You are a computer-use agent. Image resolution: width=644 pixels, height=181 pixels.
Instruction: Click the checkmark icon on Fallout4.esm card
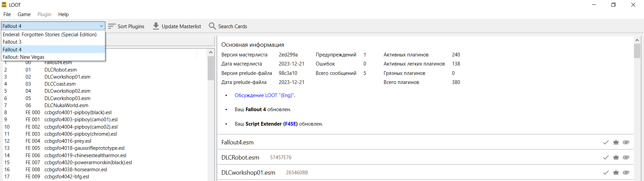606,142
